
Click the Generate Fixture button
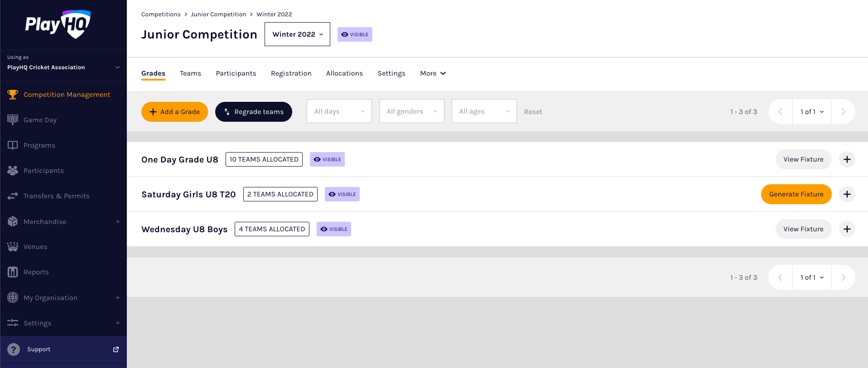(796, 194)
